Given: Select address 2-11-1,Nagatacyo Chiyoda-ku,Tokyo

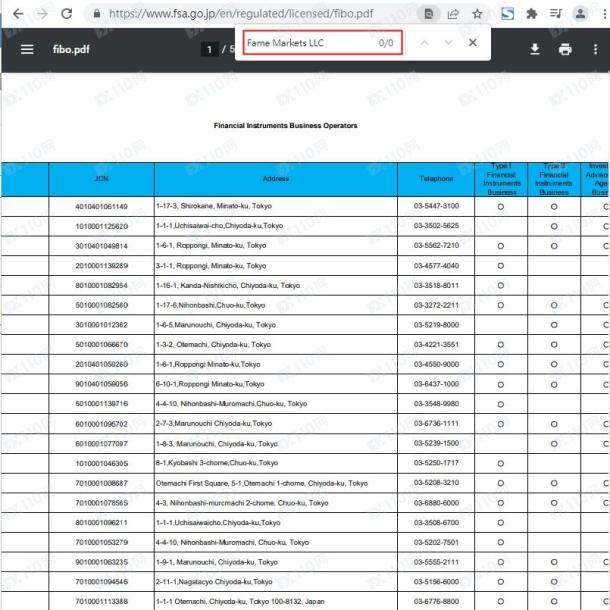Looking at the screenshot, I should point(214,582).
